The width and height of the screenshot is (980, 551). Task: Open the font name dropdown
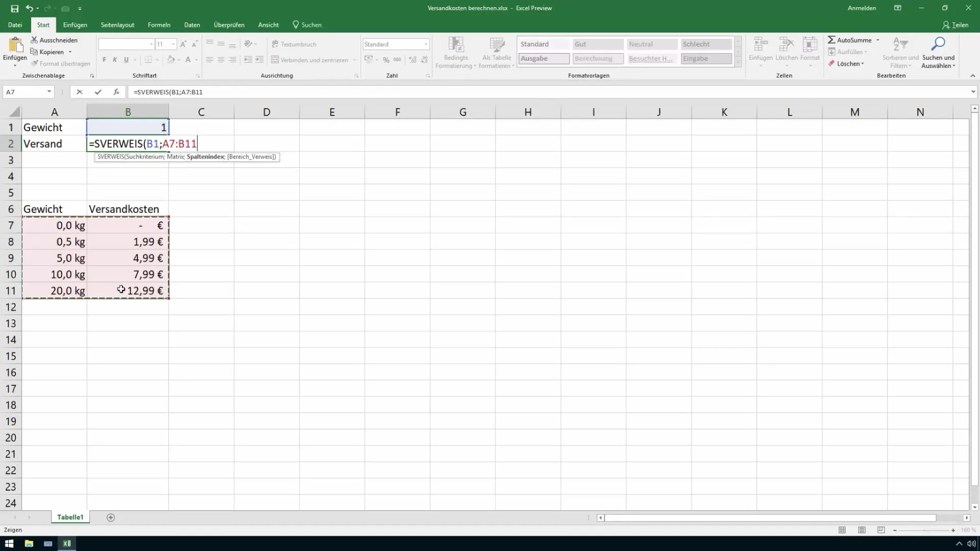pyautogui.click(x=151, y=44)
